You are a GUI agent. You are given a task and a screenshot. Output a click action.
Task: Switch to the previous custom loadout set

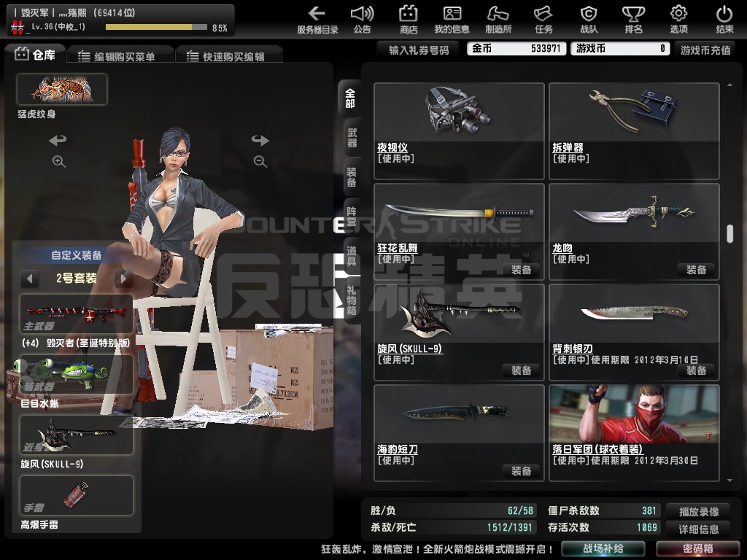point(29,278)
